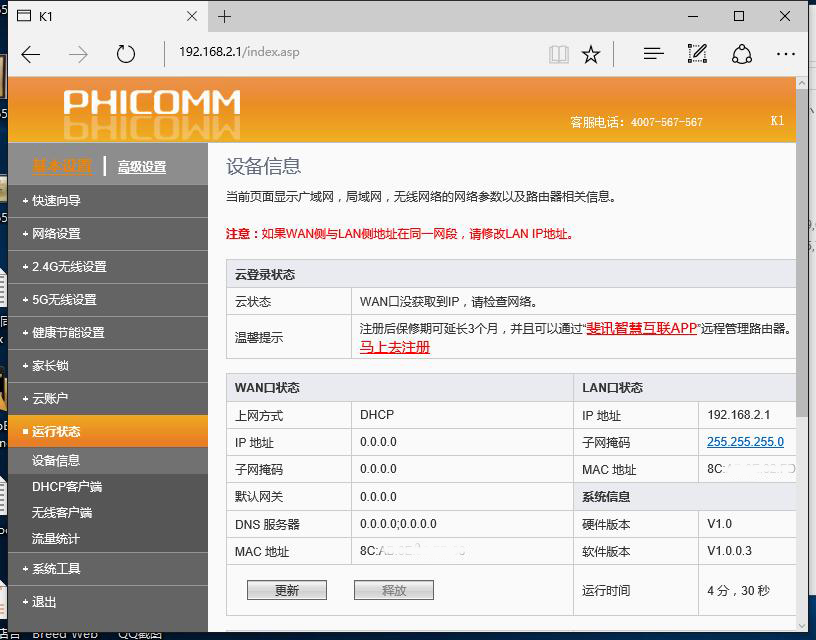The width and height of the screenshot is (816, 640).
Task: Click the 释放 button
Action: (394, 590)
